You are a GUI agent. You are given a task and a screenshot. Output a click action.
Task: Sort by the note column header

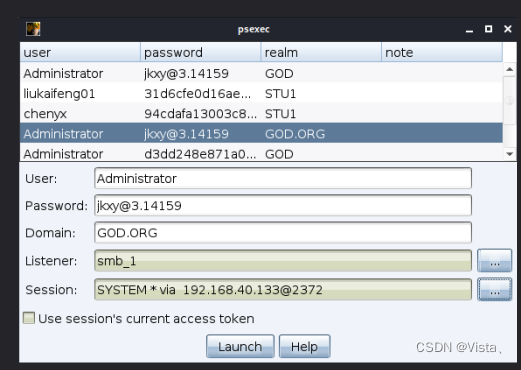coord(442,52)
